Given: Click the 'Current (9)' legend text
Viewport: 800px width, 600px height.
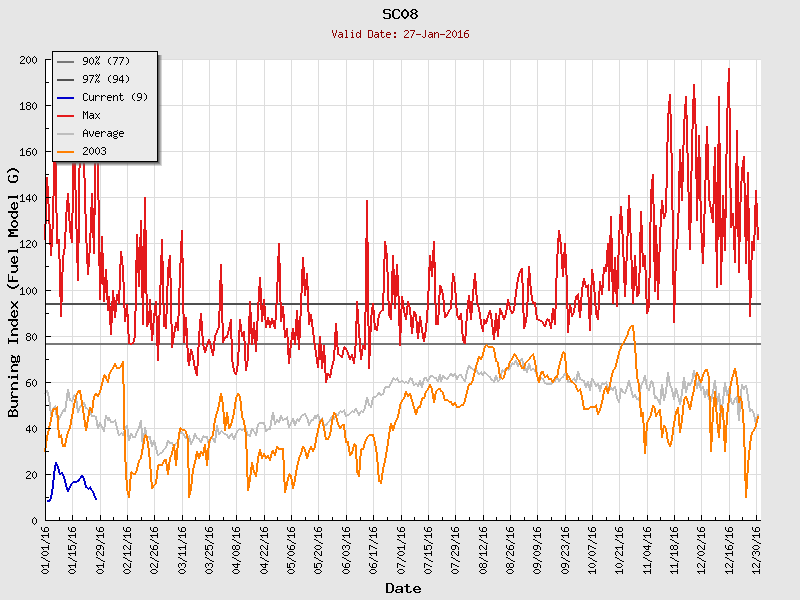Looking at the screenshot, I should coord(115,97).
